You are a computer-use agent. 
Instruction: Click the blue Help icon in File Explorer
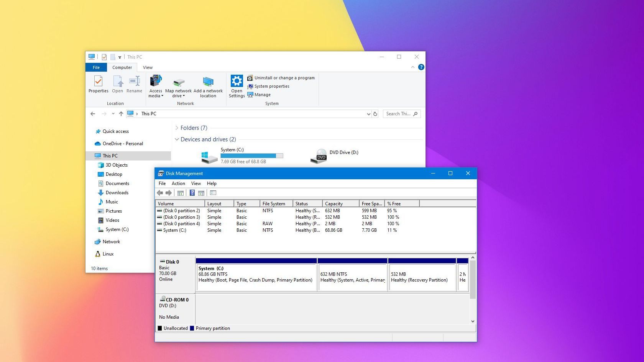pyautogui.click(x=421, y=67)
